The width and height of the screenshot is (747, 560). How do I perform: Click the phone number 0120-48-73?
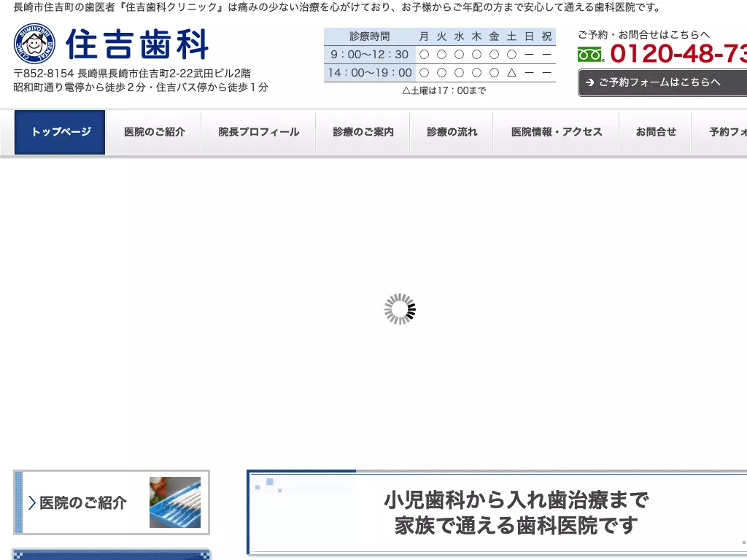[x=678, y=53]
